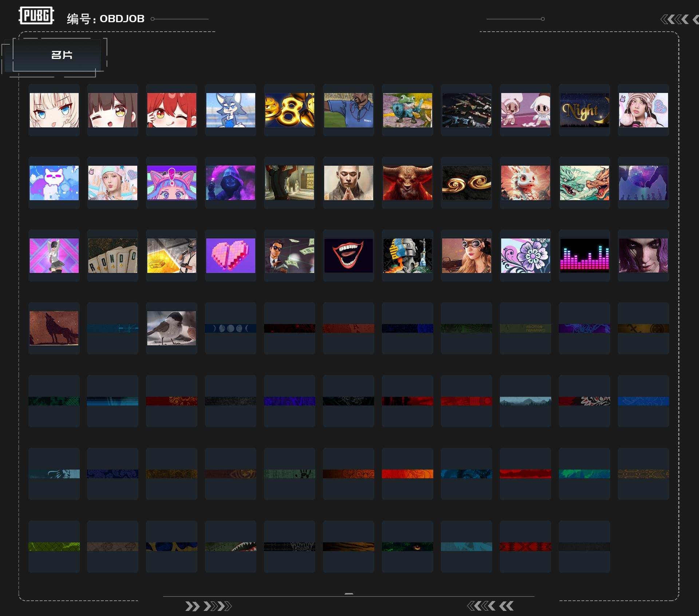Select the red bull head card

(407, 183)
